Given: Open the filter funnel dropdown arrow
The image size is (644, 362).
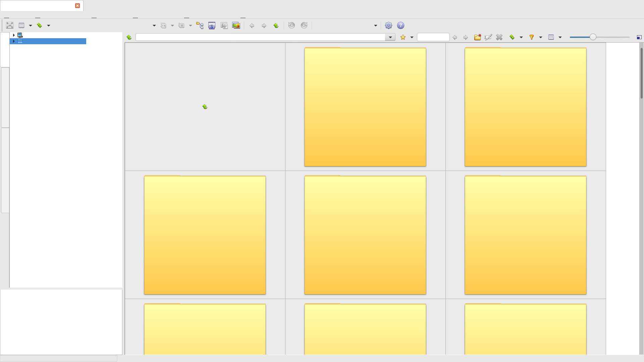Looking at the screenshot, I should click(x=541, y=37).
